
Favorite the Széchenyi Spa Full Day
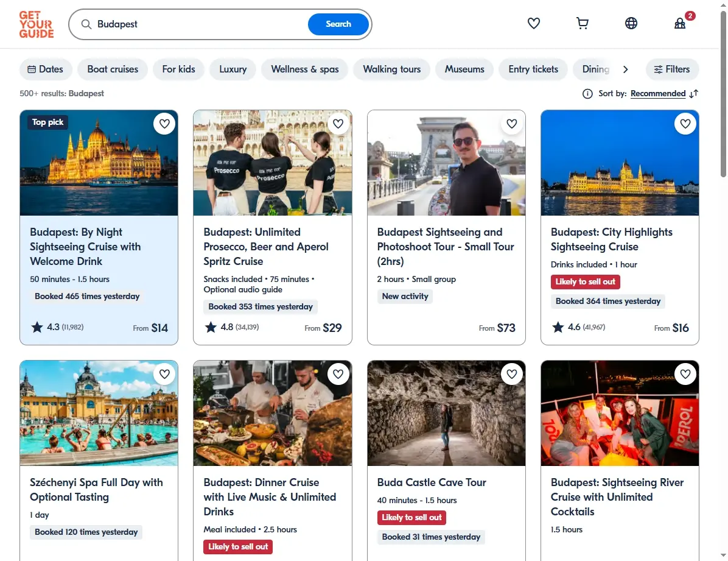tap(164, 374)
